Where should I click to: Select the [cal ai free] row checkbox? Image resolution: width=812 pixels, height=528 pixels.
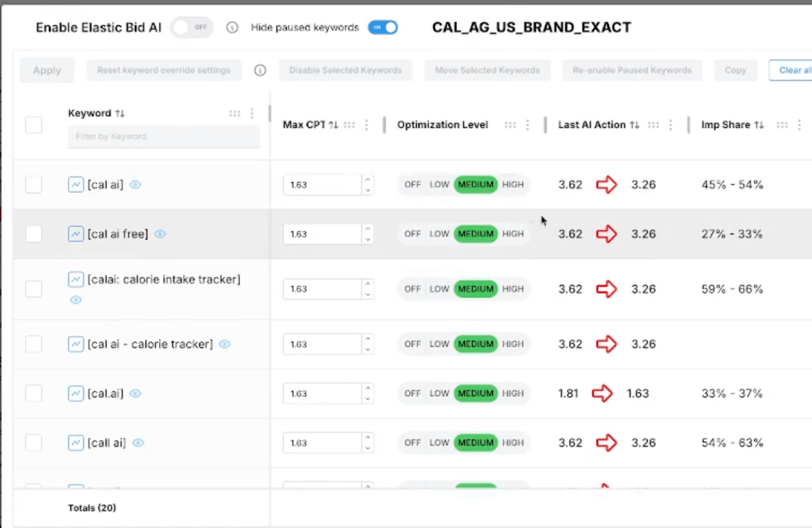pos(34,234)
